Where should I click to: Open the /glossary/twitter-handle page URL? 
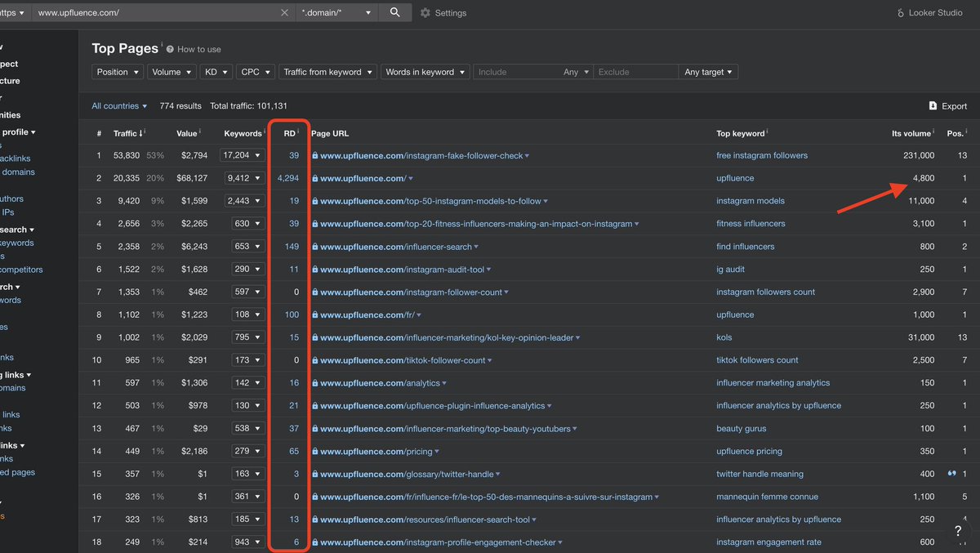pos(407,474)
